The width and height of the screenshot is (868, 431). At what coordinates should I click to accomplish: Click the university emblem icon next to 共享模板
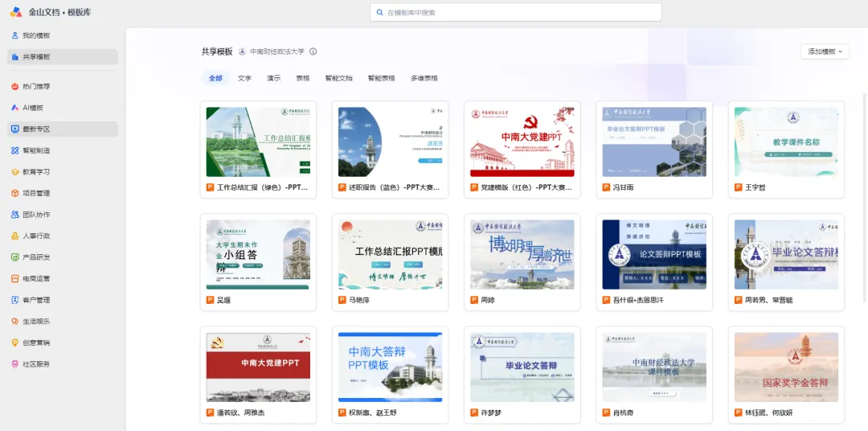242,51
